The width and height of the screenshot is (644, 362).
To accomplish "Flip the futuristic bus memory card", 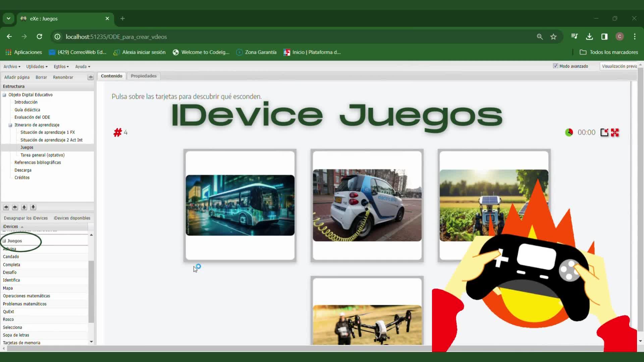I will (x=240, y=205).
